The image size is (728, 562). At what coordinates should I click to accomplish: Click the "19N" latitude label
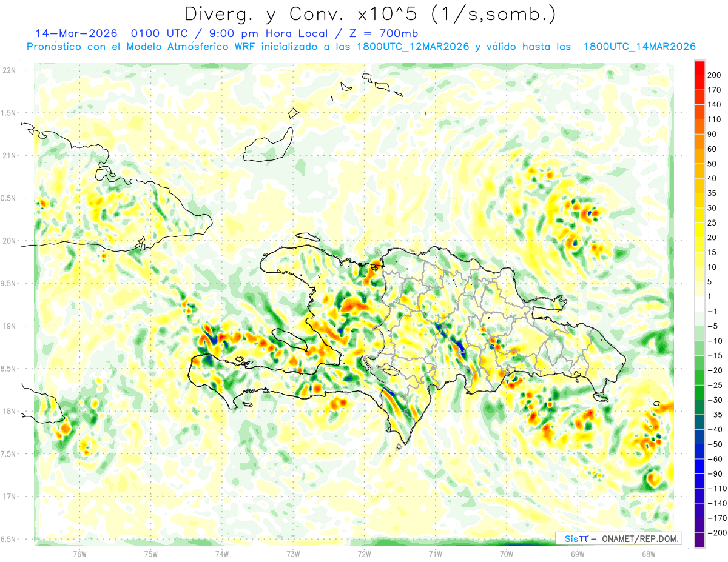(x=9, y=326)
